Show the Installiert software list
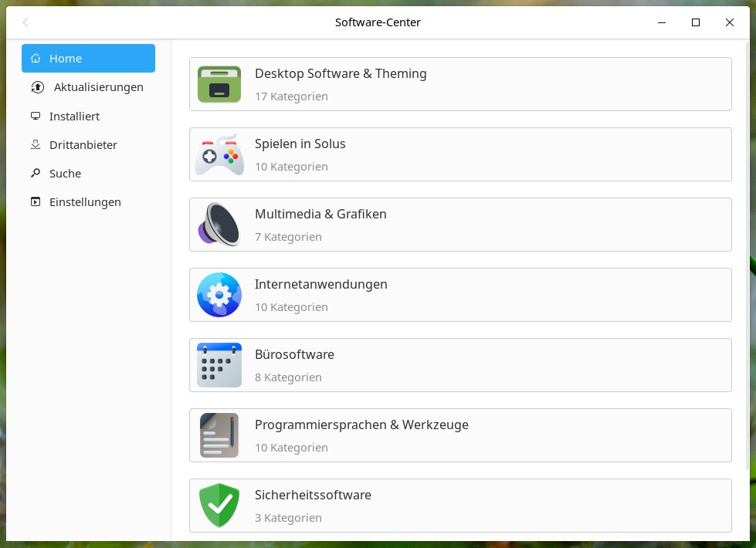 tap(88, 116)
